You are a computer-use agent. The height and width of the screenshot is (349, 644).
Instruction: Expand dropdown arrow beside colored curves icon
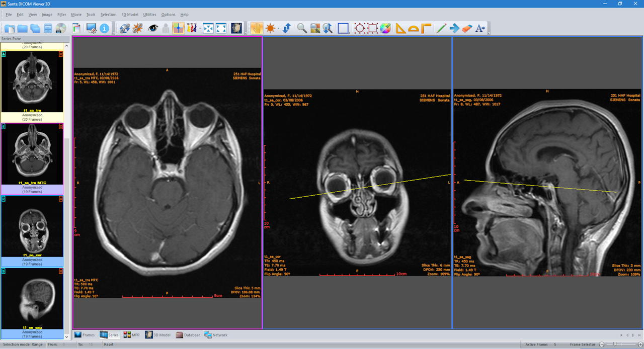(x=199, y=29)
